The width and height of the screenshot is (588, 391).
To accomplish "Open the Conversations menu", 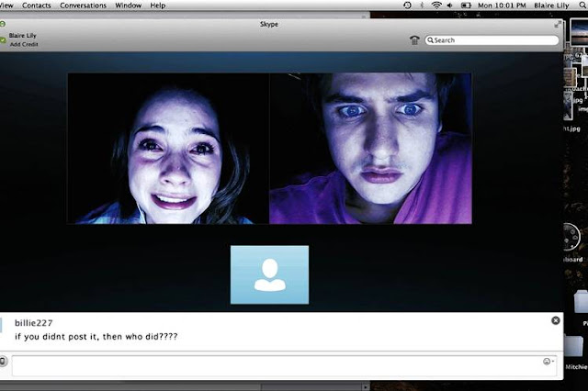I will tap(84, 6).
